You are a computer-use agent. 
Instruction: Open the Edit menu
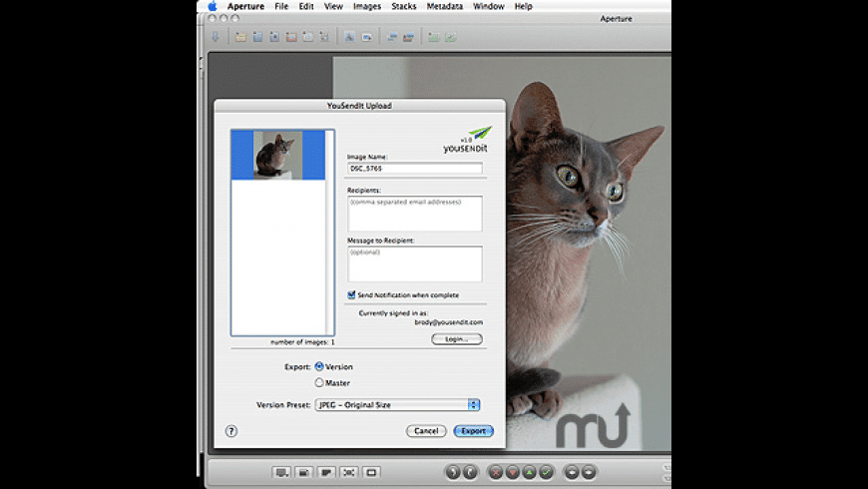pyautogui.click(x=306, y=6)
